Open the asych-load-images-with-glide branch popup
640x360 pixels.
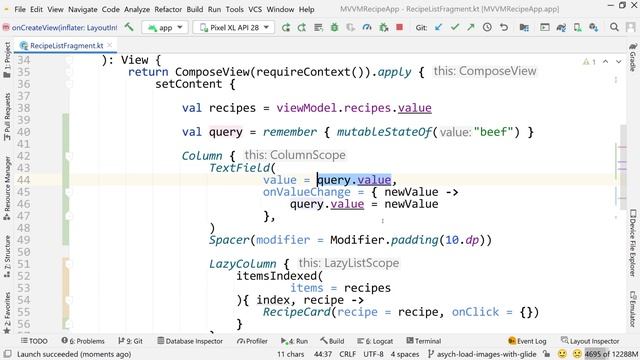coord(482,354)
